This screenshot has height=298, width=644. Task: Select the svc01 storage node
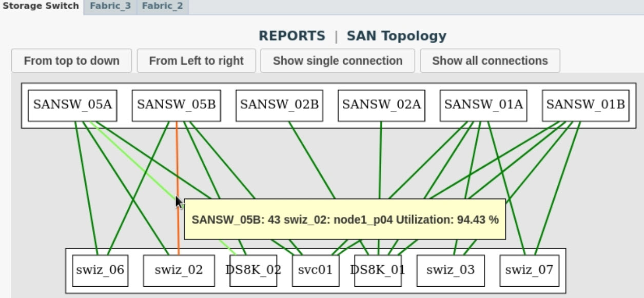coord(315,270)
